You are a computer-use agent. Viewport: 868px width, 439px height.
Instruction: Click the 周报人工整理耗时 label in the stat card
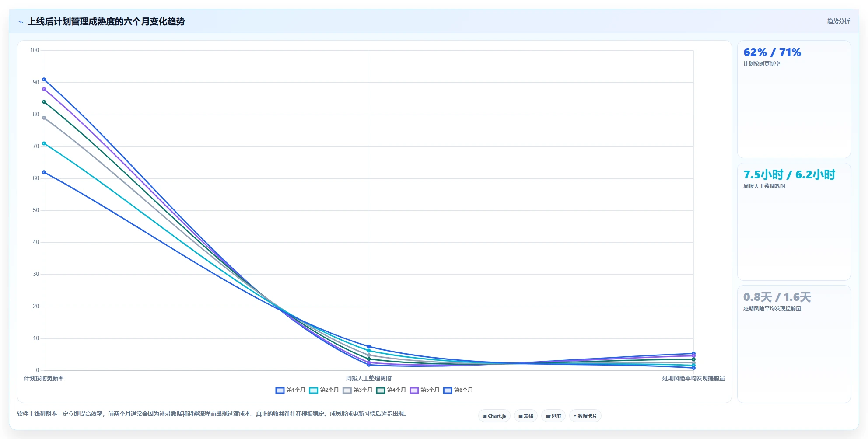point(764,186)
